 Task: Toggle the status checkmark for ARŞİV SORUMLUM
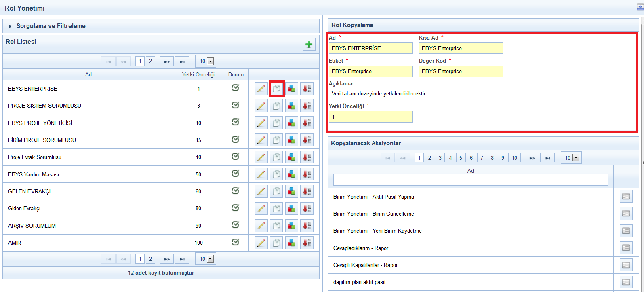pos(236,225)
